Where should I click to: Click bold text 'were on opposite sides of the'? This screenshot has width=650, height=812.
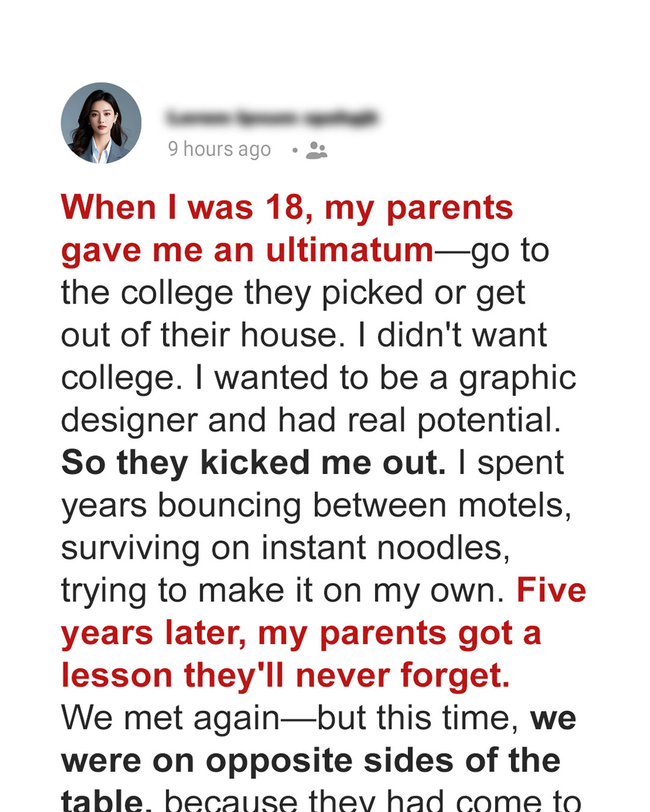click(311, 761)
